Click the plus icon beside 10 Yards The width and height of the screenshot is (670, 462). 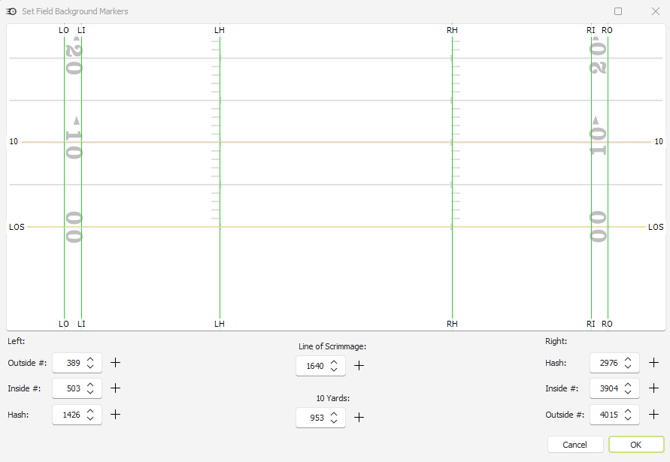pyautogui.click(x=359, y=417)
